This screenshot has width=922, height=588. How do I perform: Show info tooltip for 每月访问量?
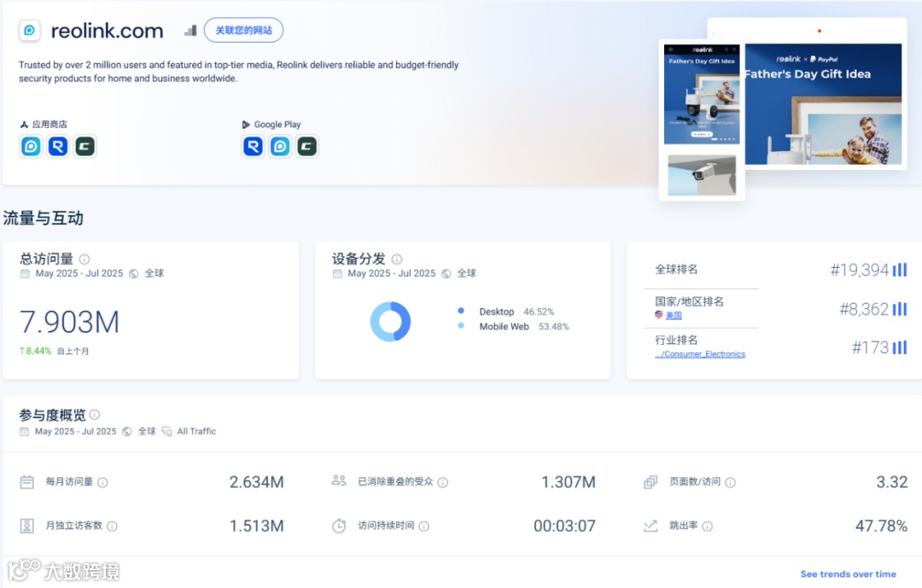coord(103,483)
